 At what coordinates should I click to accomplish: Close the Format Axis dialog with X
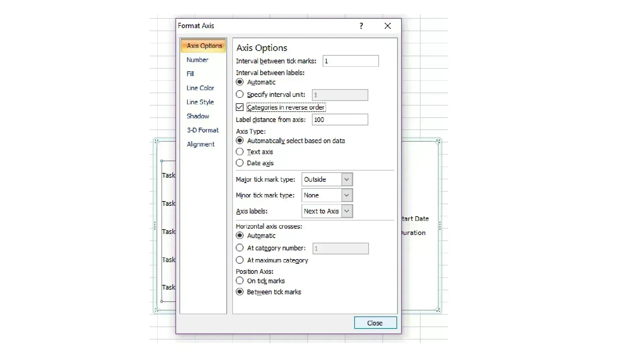[387, 26]
